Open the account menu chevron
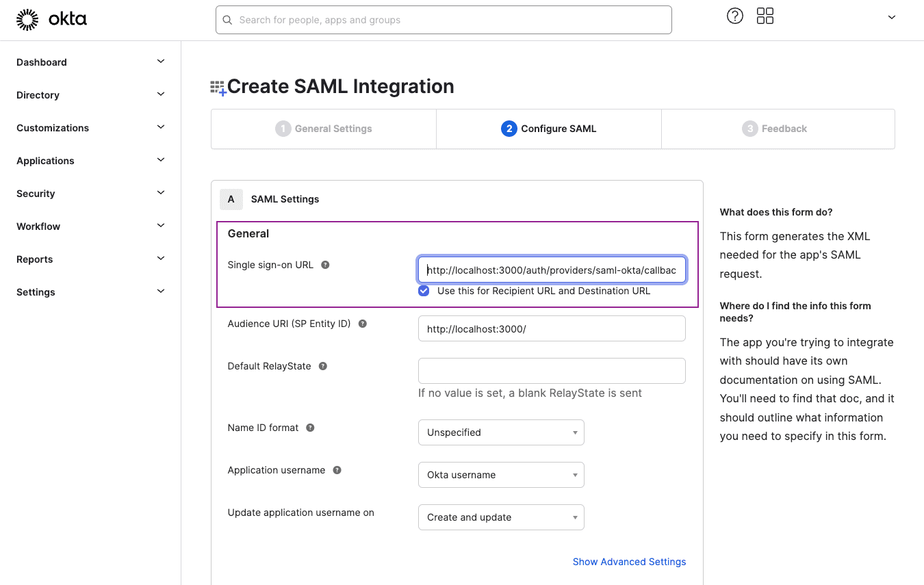Image resolution: width=924 pixels, height=585 pixels. click(891, 17)
